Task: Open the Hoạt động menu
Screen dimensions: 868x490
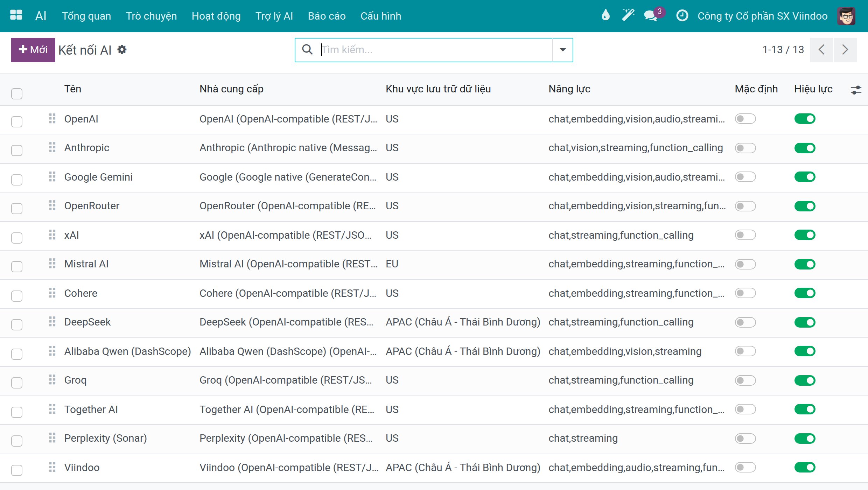Action: (216, 16)
